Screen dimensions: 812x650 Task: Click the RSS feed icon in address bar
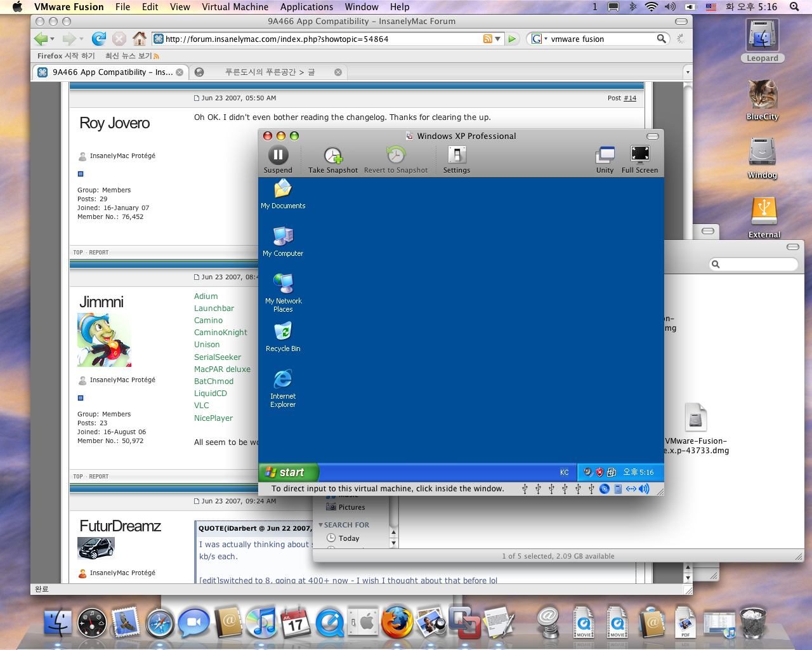[488, 39]
